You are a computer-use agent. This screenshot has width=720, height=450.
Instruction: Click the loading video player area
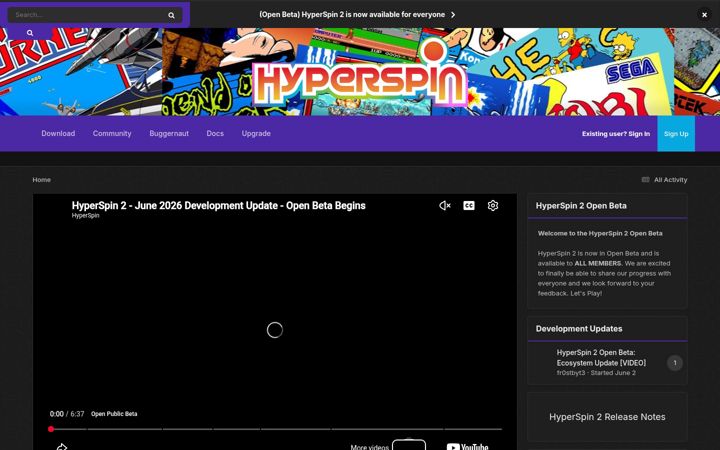[275, 330]
